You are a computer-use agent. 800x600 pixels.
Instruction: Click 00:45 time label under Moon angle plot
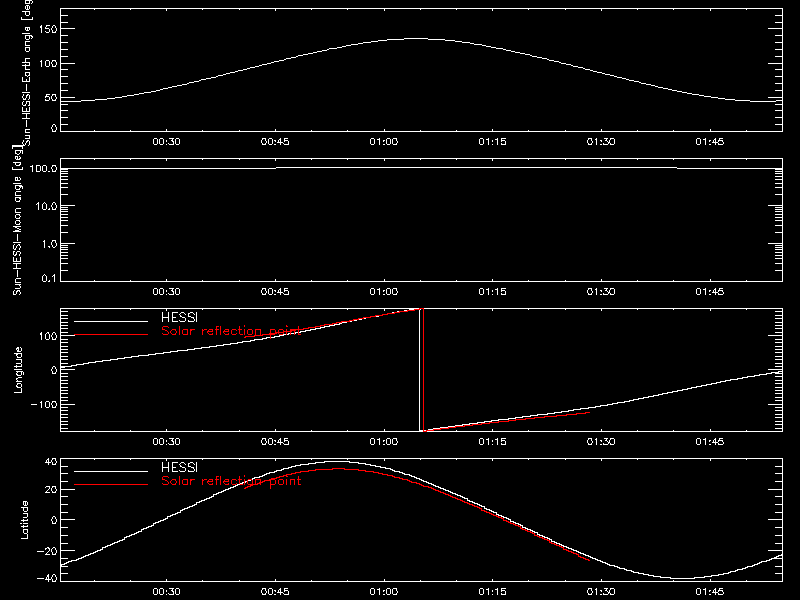click(275, 292)
